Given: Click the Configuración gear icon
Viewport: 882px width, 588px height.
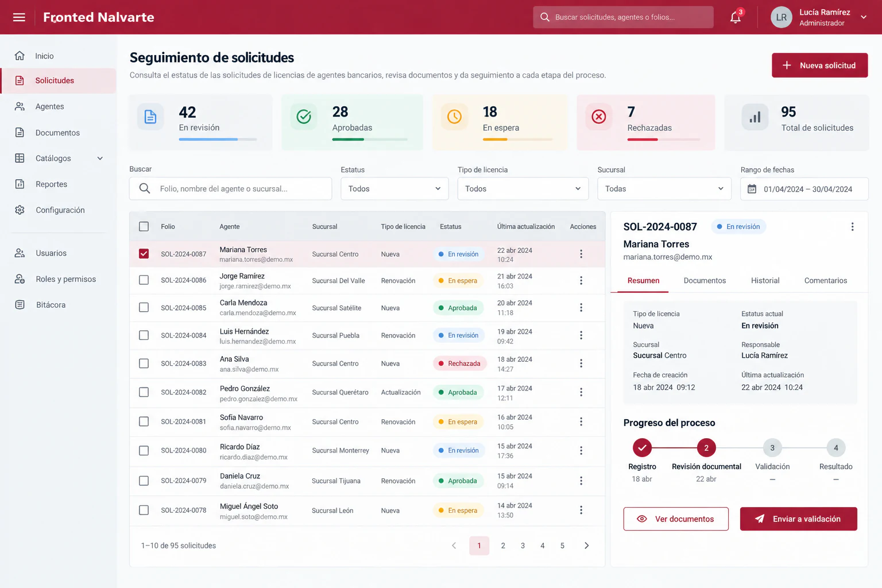Looking at the screenshot, I should tap(20, 210).
